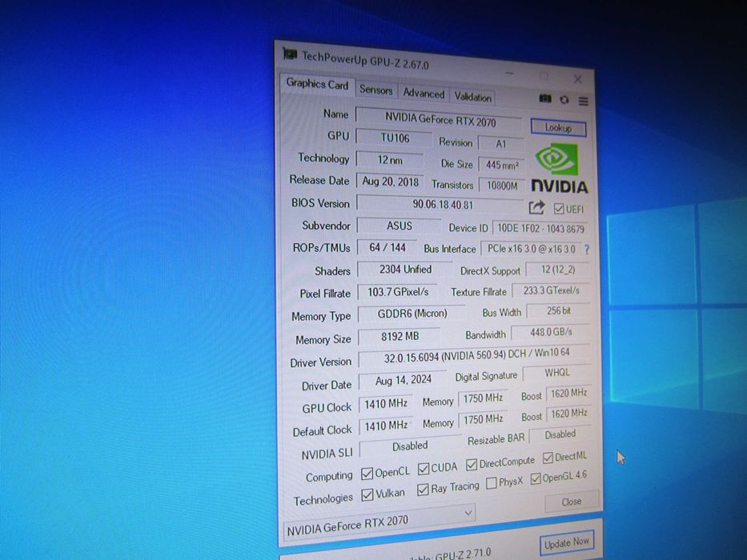The width and height of the screenshot is (747, 560).
Task: Toggle the DirectML checkbox
Action: pos(548,458)
